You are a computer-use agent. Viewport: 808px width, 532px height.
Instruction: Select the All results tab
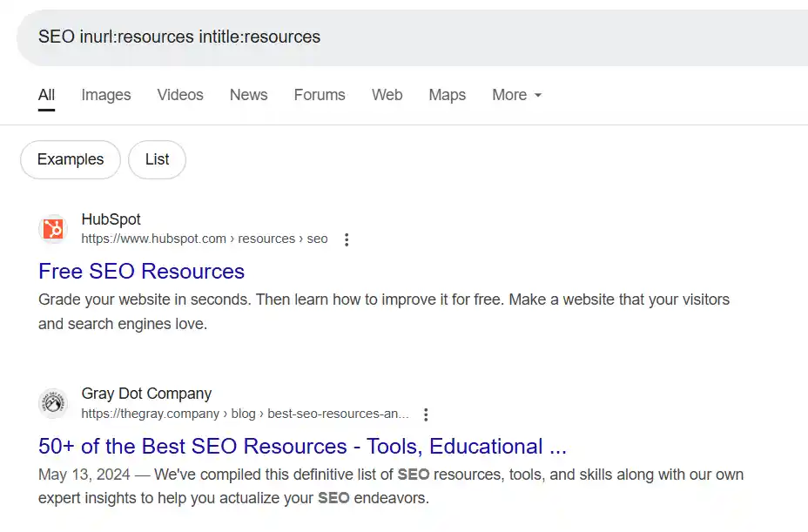pyautogui.click(x=46, y=95)
